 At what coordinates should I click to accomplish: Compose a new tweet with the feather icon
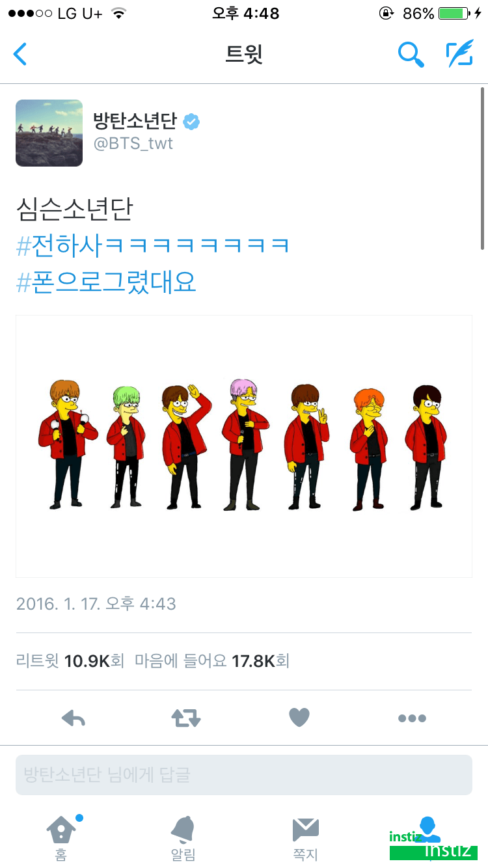pos(459,53)
